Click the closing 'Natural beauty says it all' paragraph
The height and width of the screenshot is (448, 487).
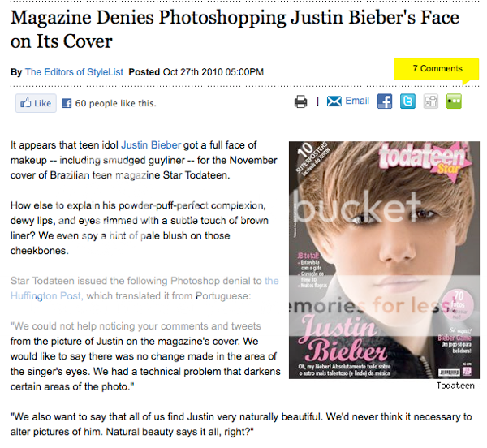tap(241, 424)
